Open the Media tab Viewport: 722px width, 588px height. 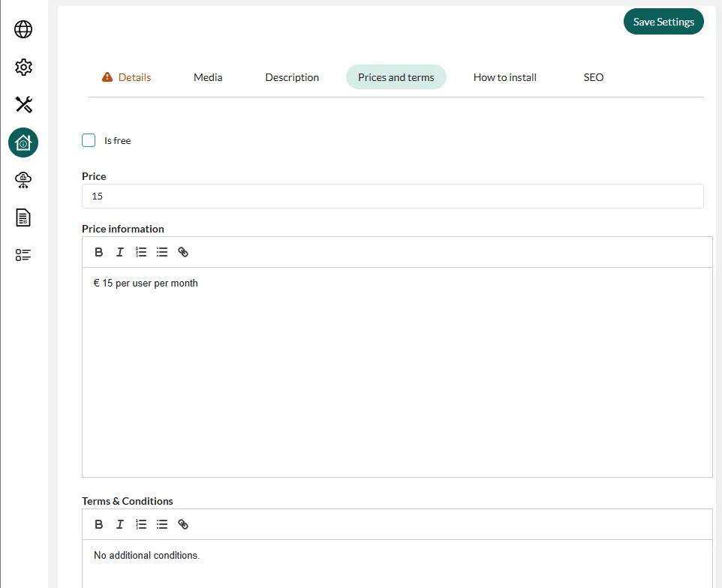[x=208, y=77]
